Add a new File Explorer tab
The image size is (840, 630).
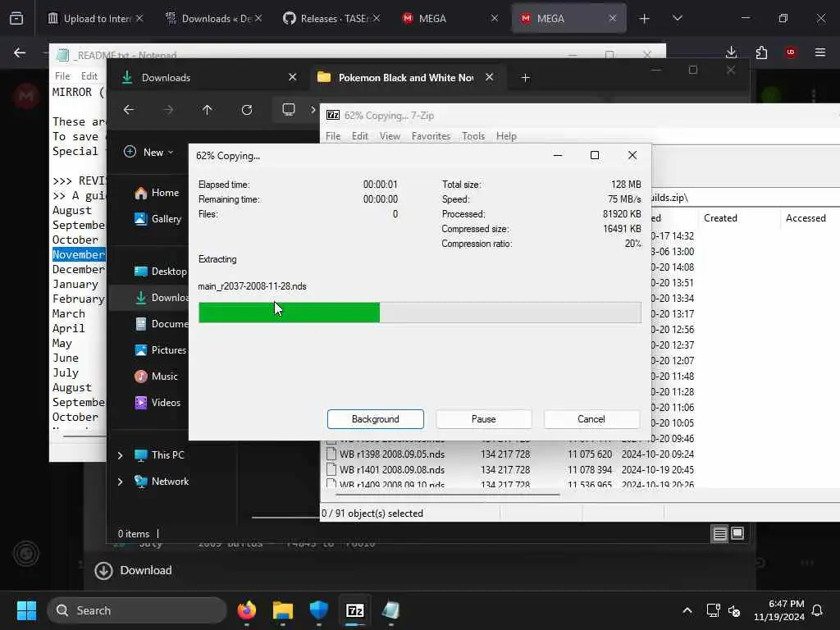pyautogui.click(x=526, y=78)
